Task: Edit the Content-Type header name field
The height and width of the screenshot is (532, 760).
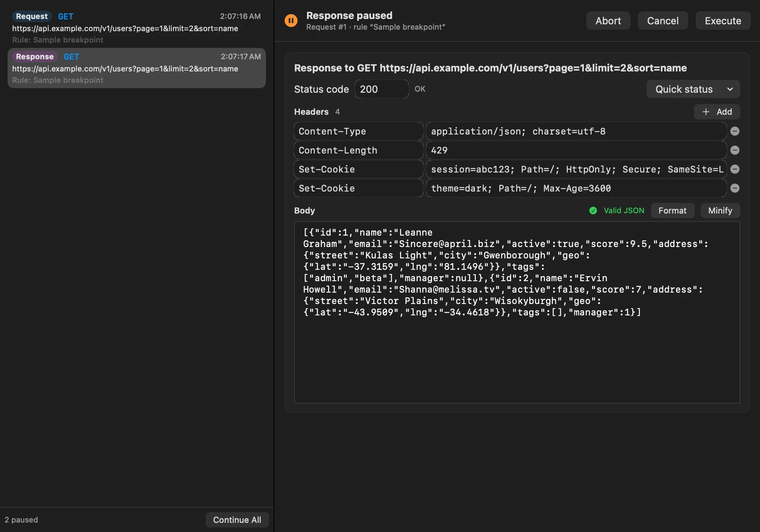Action: pos(358,131)
